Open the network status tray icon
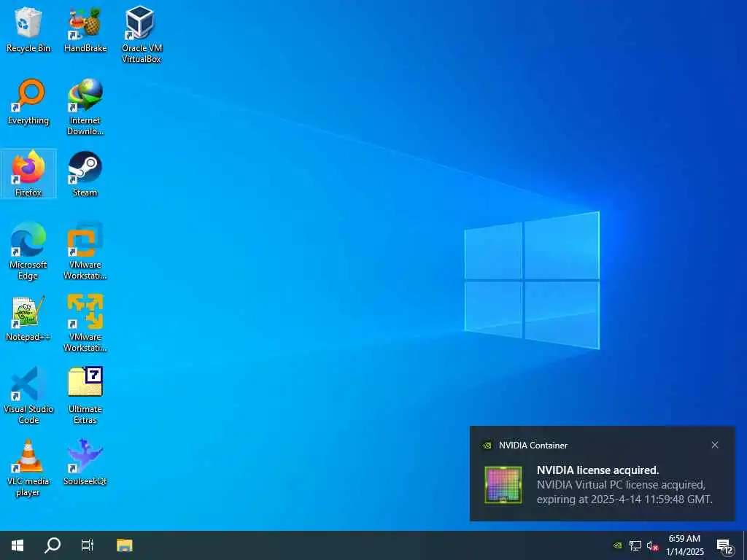The width and height of the screenshot is (747, 560). 635,545
